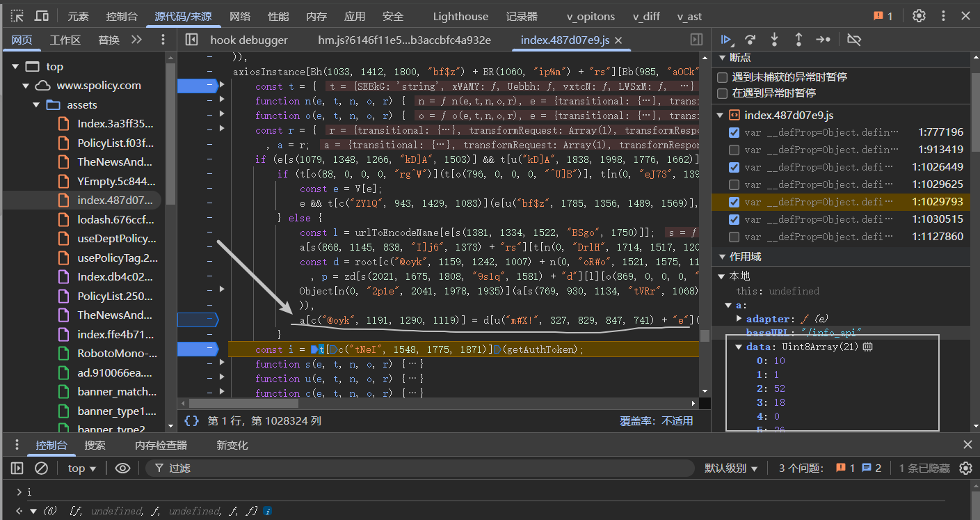The width and height of the screenshot is (980, 520).
Task: Step out of the current function
Action: coord(798,40)
